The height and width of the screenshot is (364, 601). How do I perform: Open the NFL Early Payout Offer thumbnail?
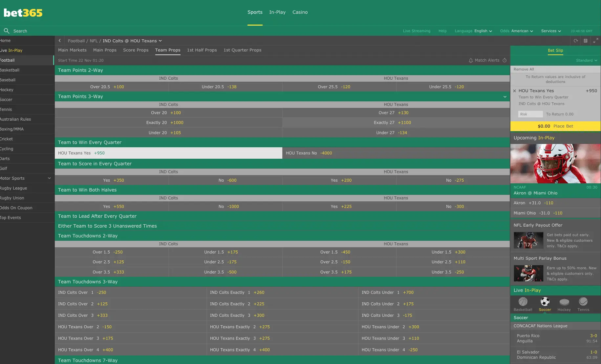tap(528, 240)
